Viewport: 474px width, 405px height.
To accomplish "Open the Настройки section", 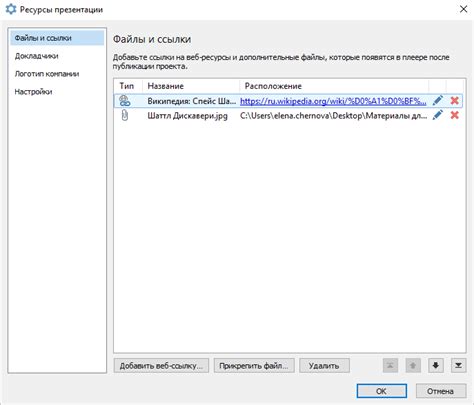I will [x=33, y=92].
